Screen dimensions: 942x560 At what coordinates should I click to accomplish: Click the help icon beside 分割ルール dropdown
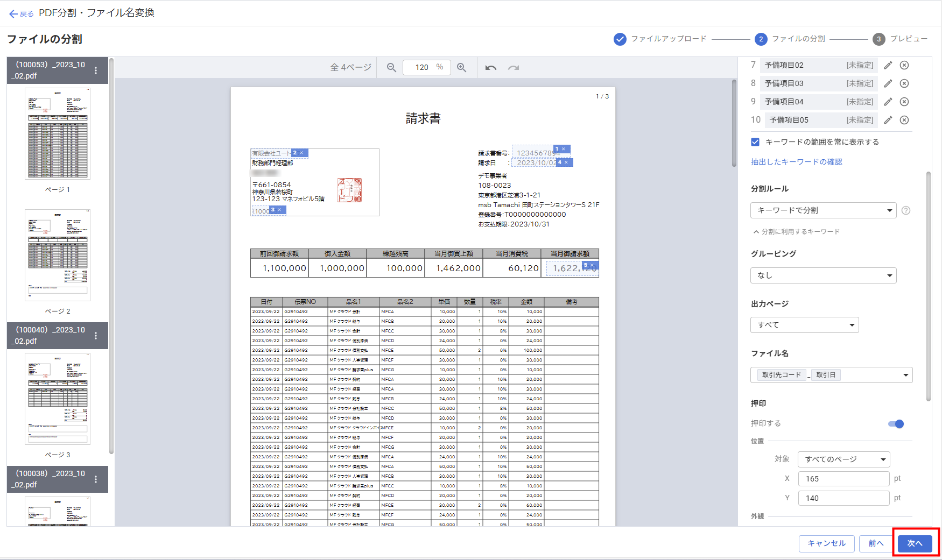pyautogui.click(x=906, y=210)
